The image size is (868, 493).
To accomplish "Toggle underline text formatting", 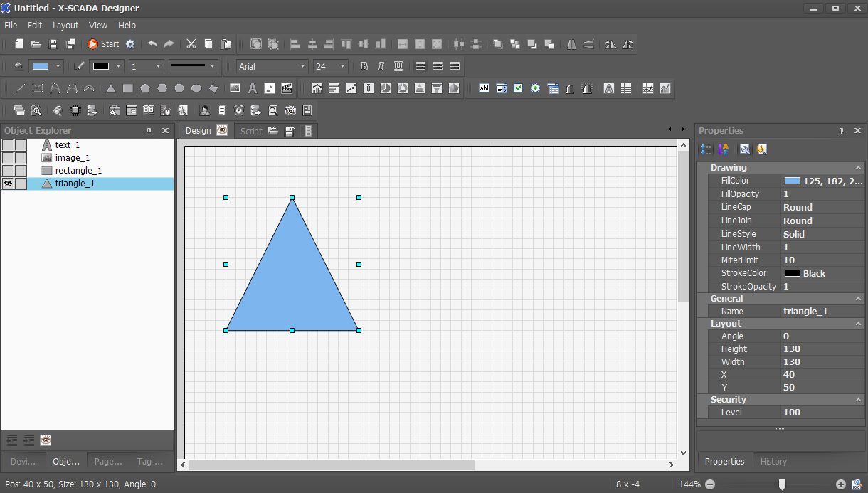I will 398,66.
